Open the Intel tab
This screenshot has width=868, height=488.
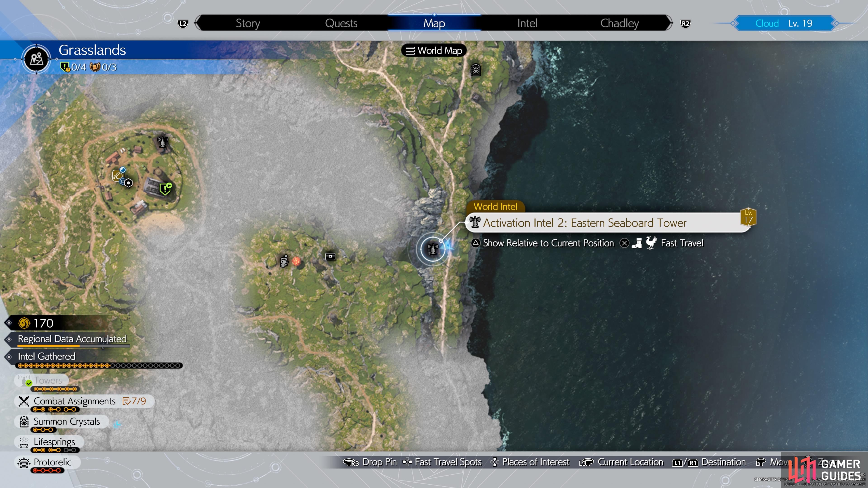(527, 23)
